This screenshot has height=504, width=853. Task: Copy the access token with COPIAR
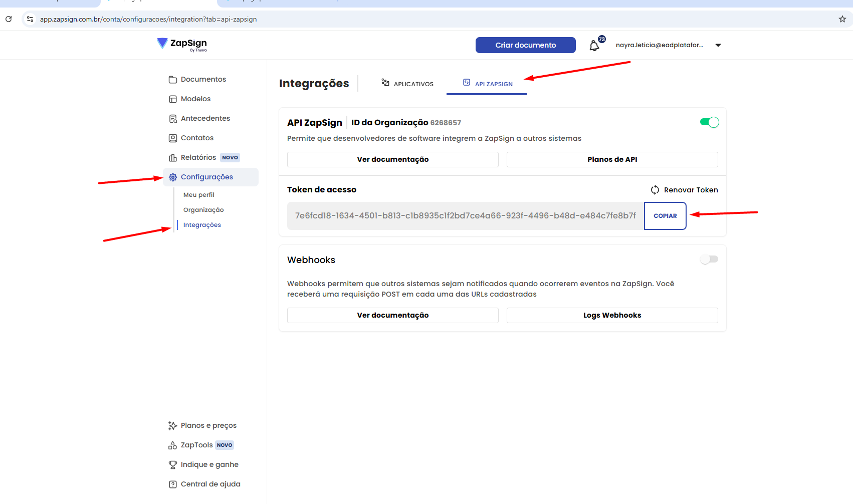[665, 216]
